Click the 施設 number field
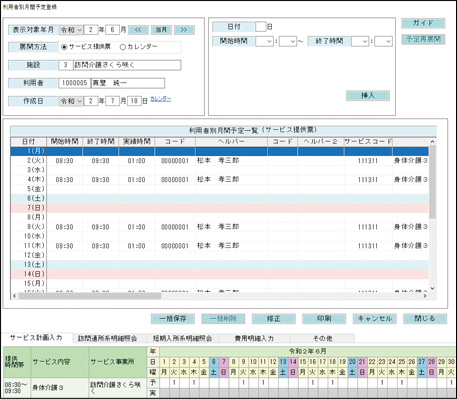The width and height of the screenshot is (457, 399). (x=65, y=65)
